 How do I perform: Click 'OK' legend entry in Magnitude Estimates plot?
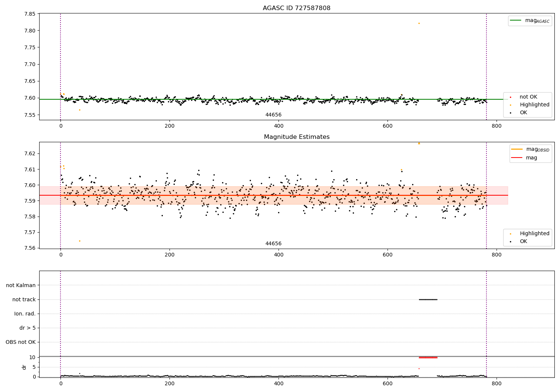[518, 242]
